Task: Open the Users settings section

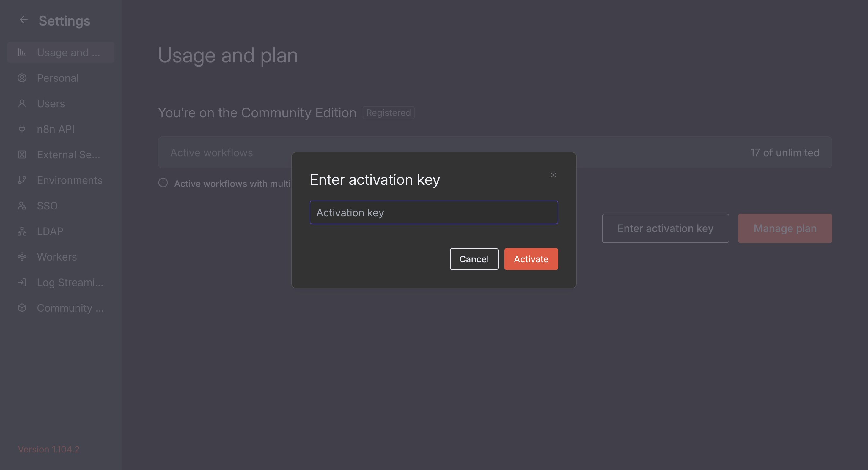Action: [x=51, y=104]
